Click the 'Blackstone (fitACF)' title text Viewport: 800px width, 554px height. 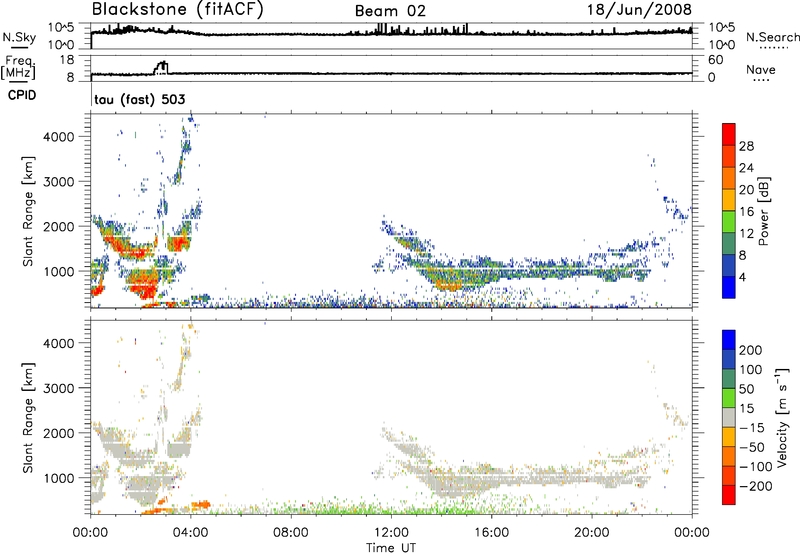tap(178, 10)
